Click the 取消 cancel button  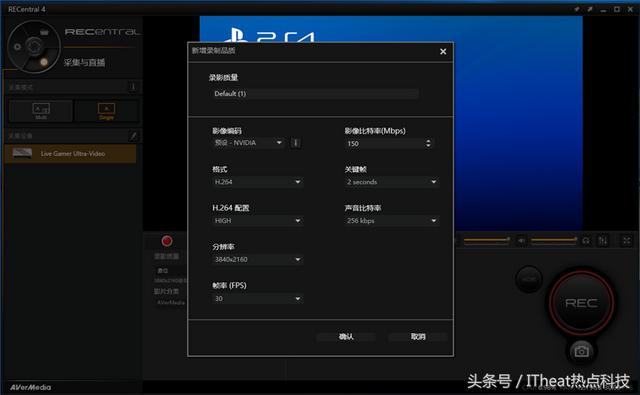tap(418, 337)
